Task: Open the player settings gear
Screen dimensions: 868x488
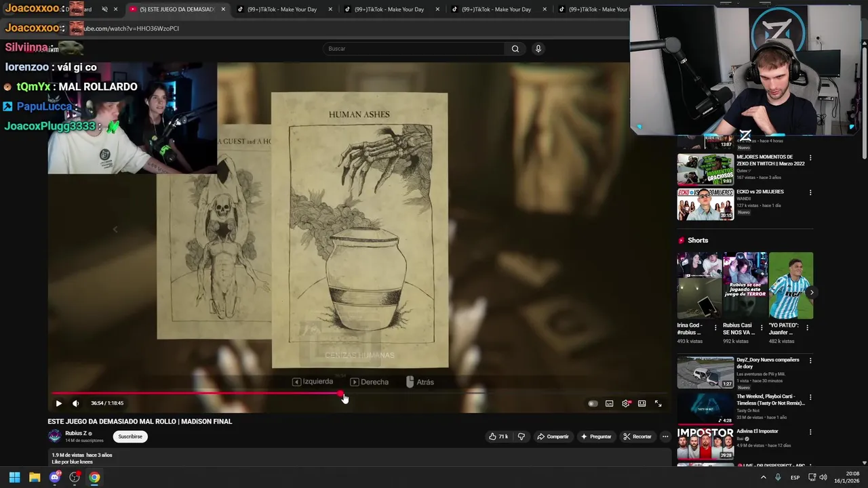Action: pyautogui.click(x=626, y=404)
